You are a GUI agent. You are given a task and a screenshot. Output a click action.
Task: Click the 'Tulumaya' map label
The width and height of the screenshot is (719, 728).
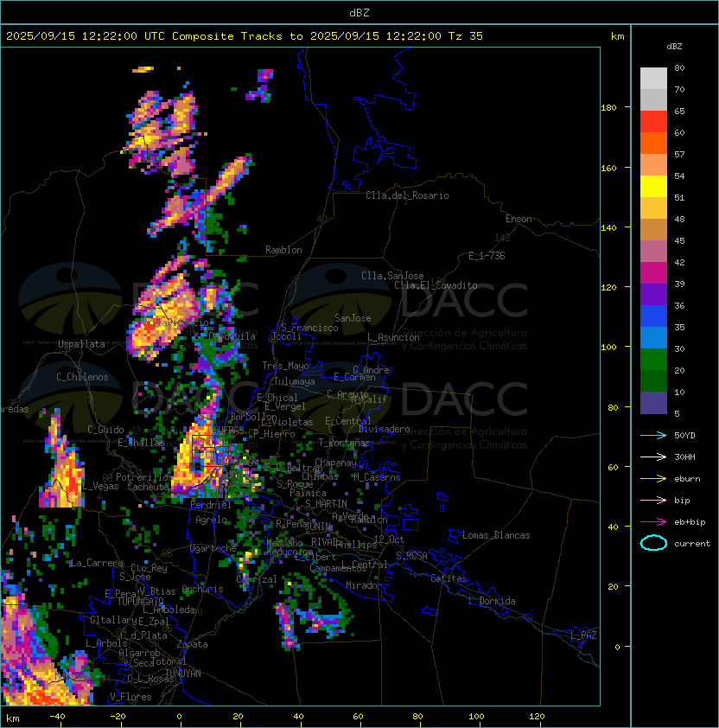click(295, 381)
